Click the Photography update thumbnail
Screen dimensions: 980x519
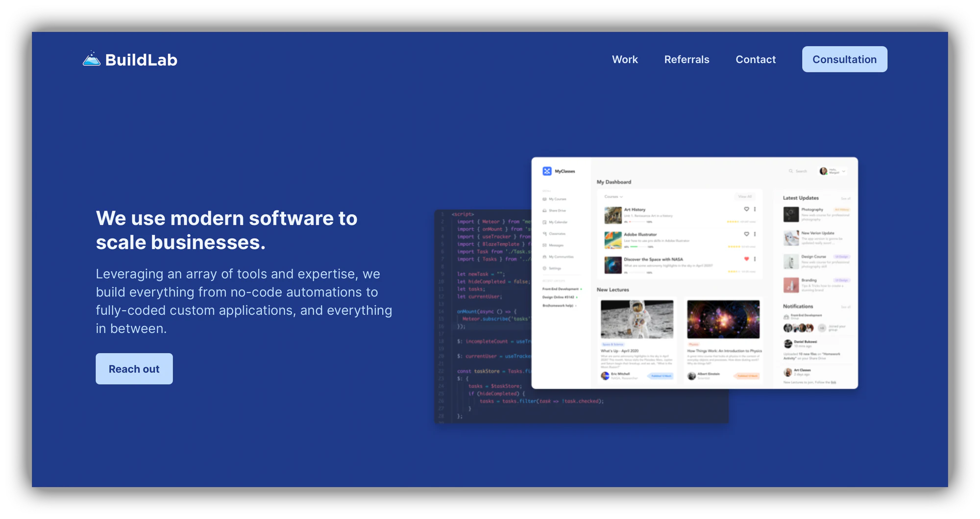tap(790, 214)
